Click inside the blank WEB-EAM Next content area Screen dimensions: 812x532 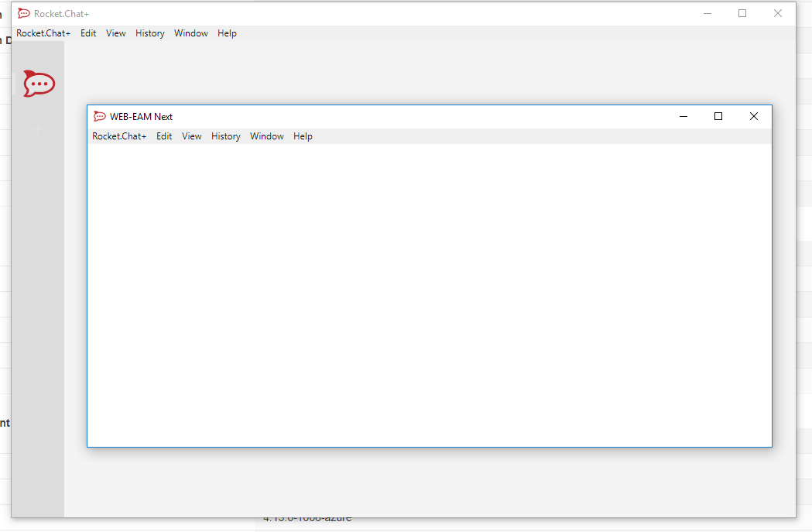coord(430,294)
